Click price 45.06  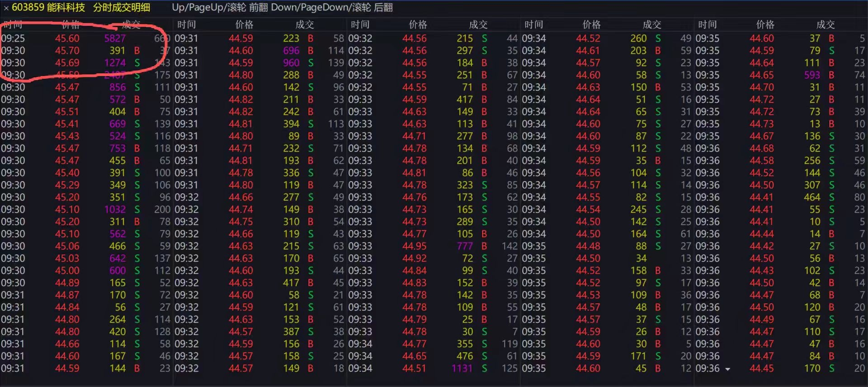(67, 246)
